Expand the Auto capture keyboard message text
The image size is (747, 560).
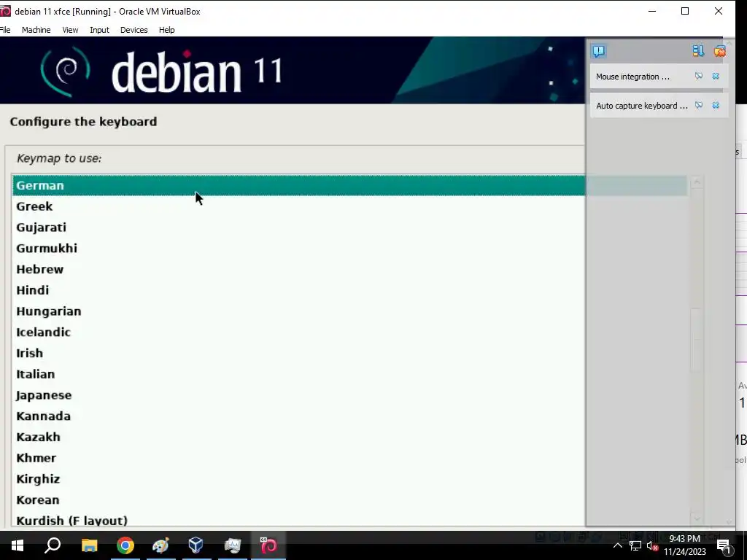pyautogui.click(x=642, y=106)
